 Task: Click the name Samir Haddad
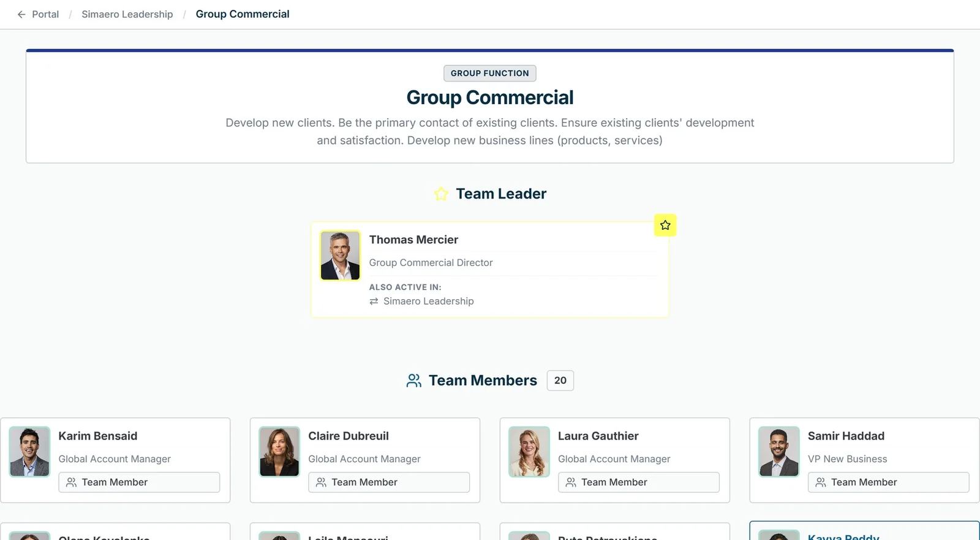coord(846,436)
